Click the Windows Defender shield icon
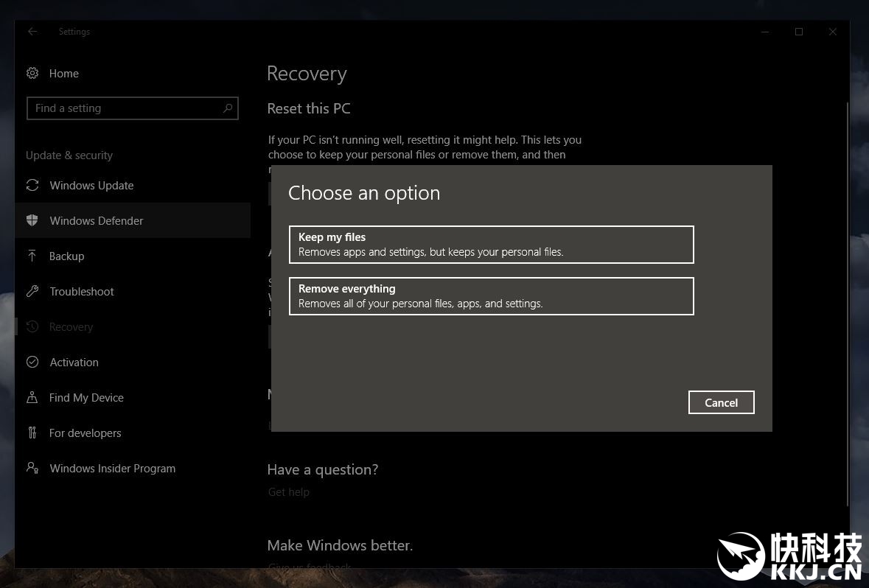 pos(32,220)
